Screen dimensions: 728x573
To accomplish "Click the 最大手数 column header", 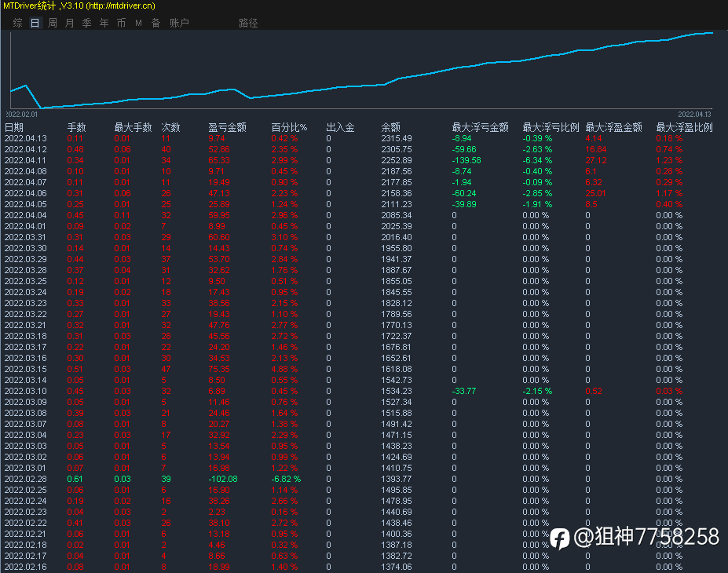I will pyautogui.click(x=133, y=127).
